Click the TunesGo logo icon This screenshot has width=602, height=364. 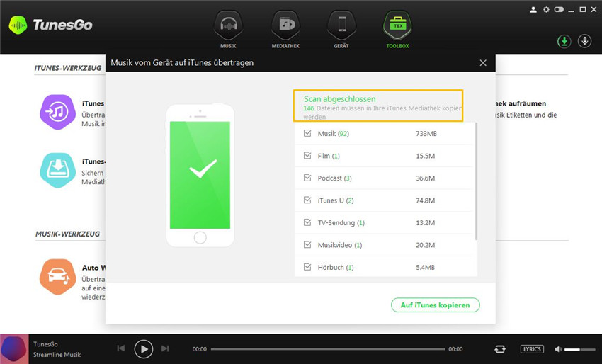tap(18, 25)
